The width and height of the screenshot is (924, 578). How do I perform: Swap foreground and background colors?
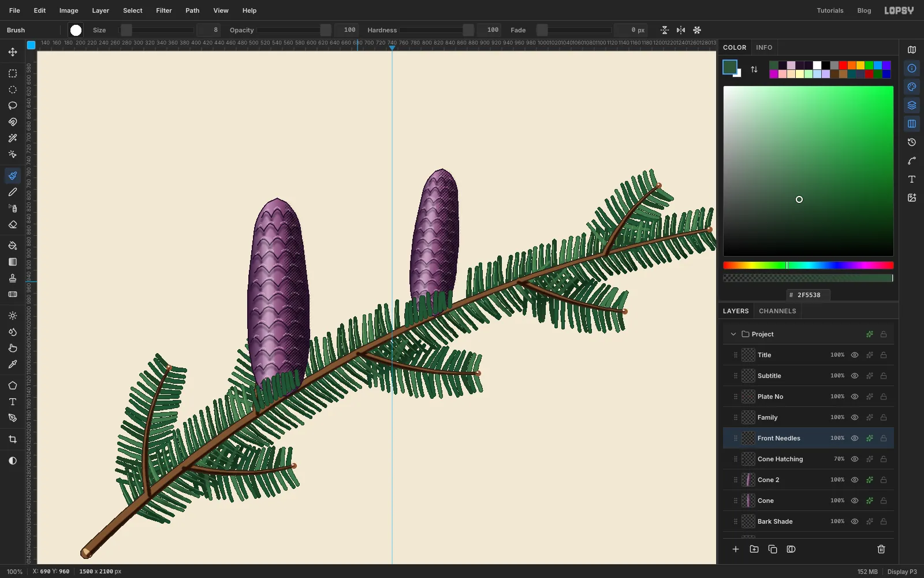(754, 69)
